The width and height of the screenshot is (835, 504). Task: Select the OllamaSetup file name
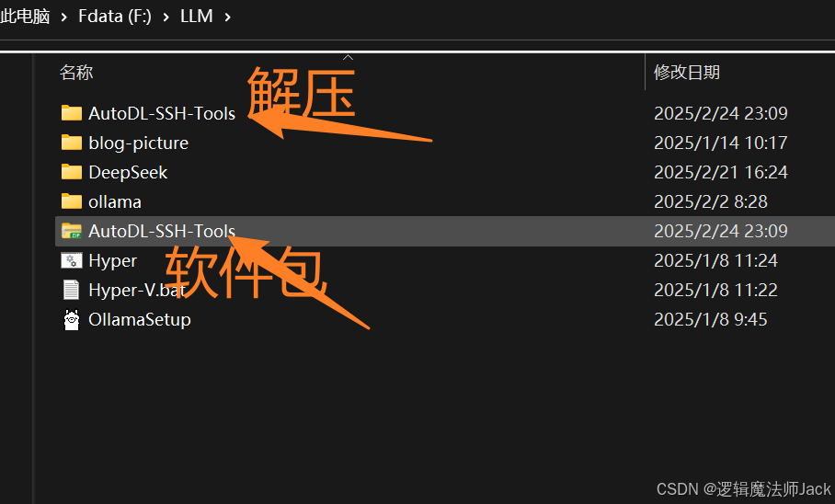139,320
